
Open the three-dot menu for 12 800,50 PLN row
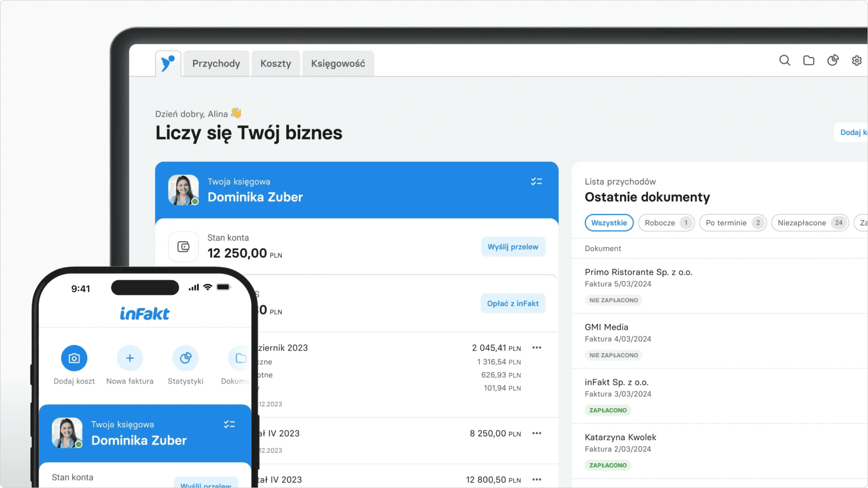pyautogui.click(x=537, y=479)
